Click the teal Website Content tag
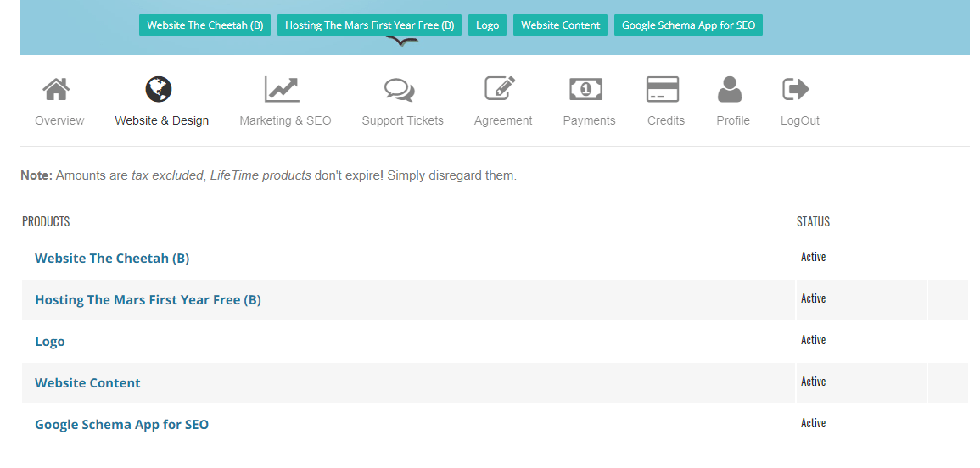Viewport: 980px width, 468px height. [560, 25]
